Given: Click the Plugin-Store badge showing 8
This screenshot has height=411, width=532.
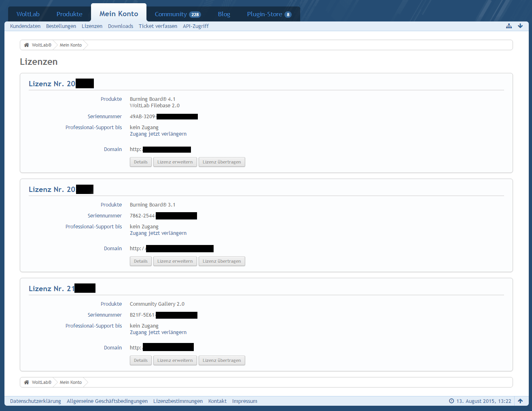Looking at the screenshot, I should point(288,15).
